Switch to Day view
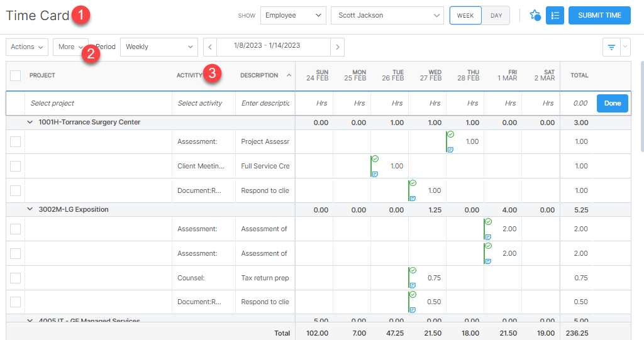The image size is (644, 340). pyautogui.click(x=496, y=15)
